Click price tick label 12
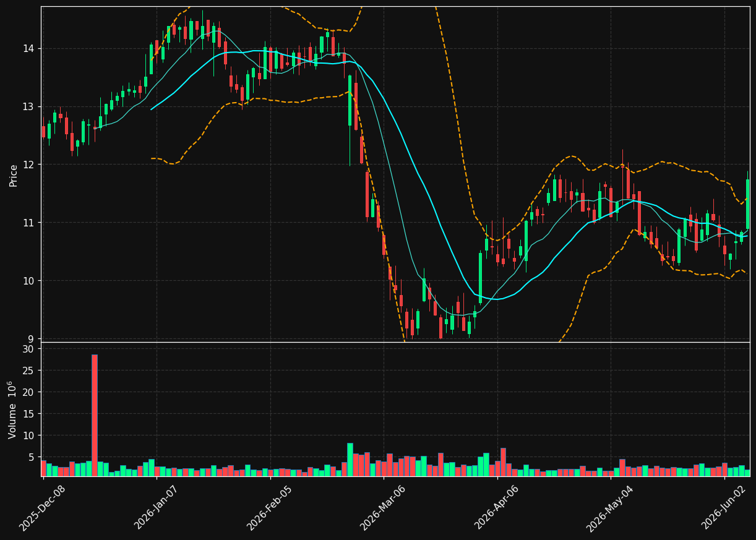This screenshot has height=540, width=756. [30, 165]
